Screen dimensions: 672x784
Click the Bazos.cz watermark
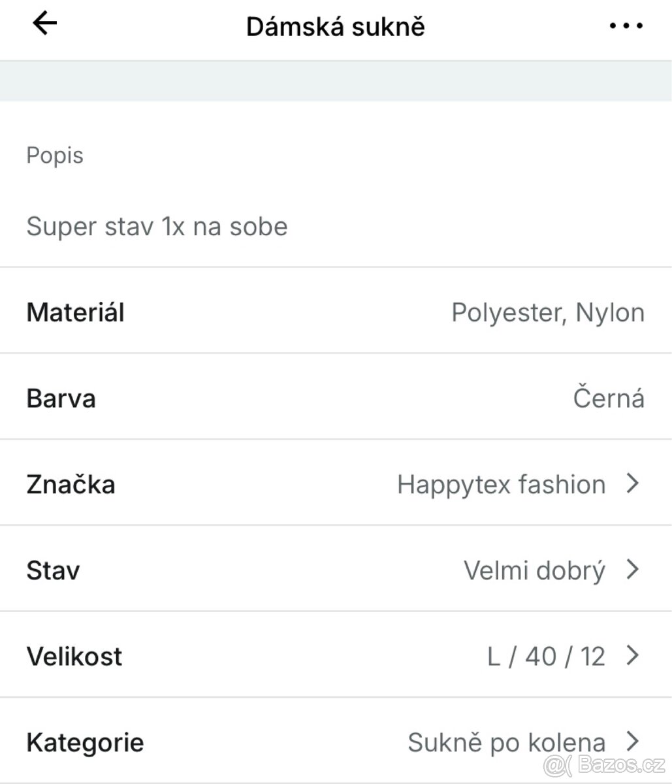[x=605, y=765]
